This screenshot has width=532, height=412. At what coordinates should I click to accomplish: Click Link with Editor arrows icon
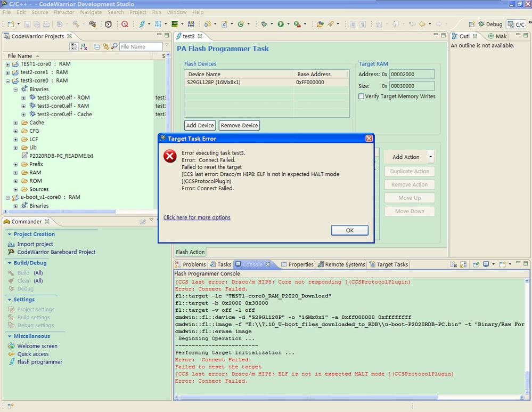click(106, 46)
